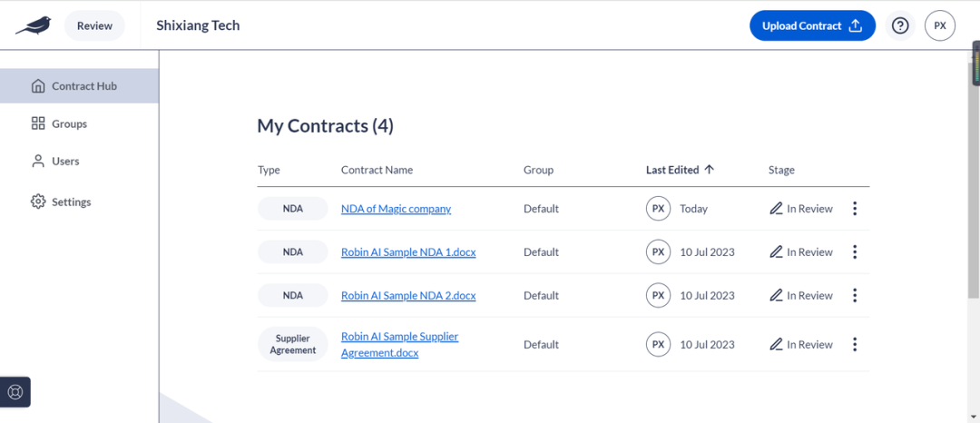Click the life-ring support widget icon

(15, 392)
